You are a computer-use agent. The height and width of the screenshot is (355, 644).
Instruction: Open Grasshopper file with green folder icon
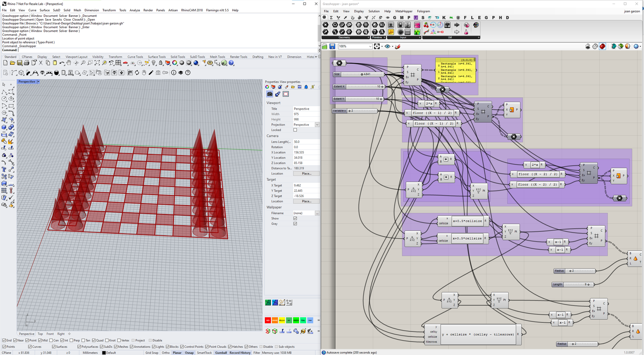coord(325,46)
